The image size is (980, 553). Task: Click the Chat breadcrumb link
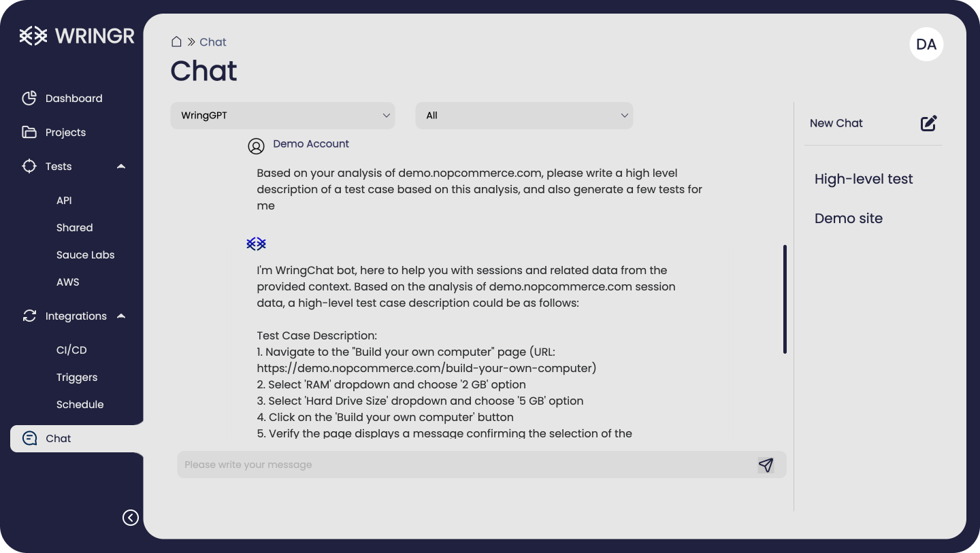tap(213, 42)
